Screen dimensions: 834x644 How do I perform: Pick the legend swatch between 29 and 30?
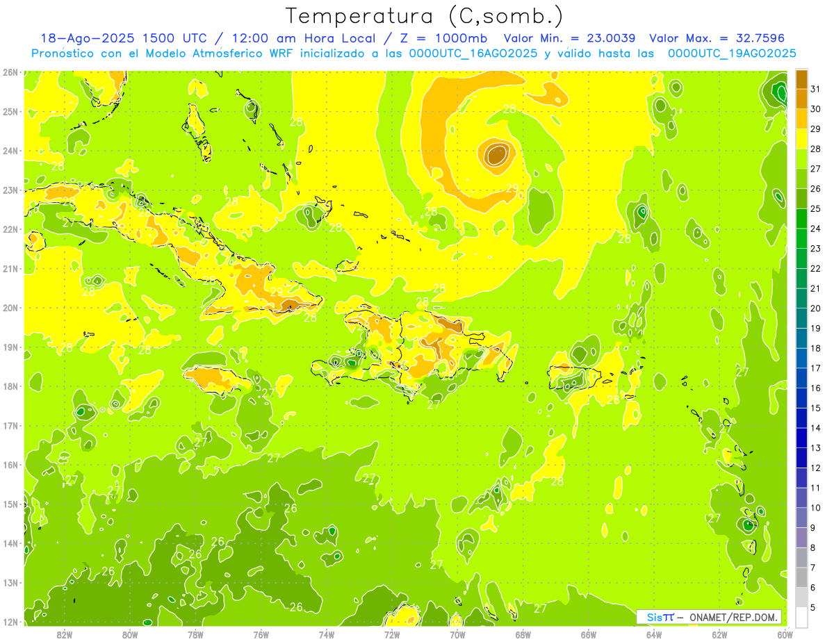pyautogui.click(x=801, y=119)
